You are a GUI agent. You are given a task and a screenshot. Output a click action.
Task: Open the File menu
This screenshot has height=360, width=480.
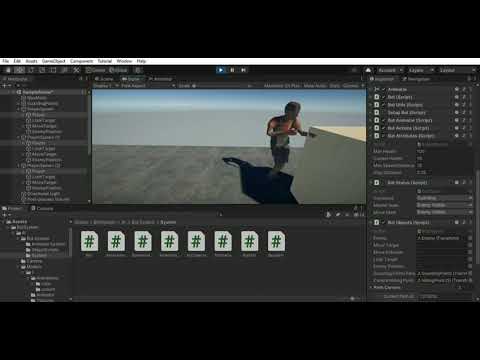click(x=6, y=61)
